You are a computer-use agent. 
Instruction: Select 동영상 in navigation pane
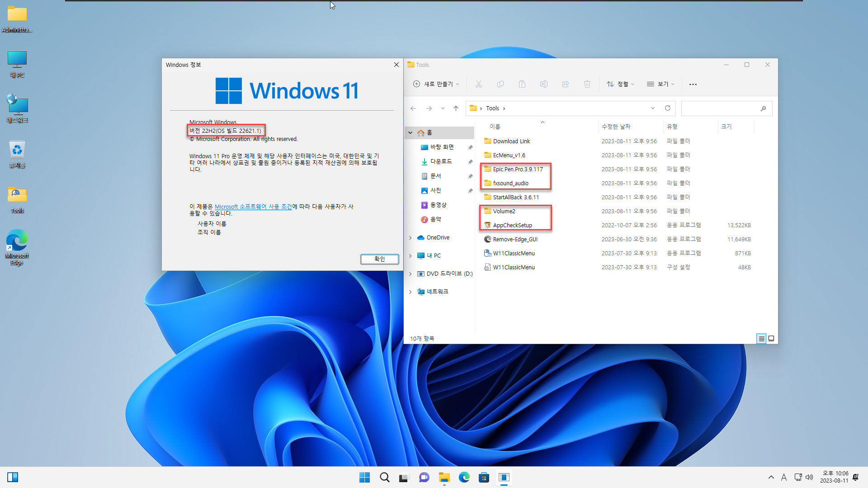coord(438,205)
